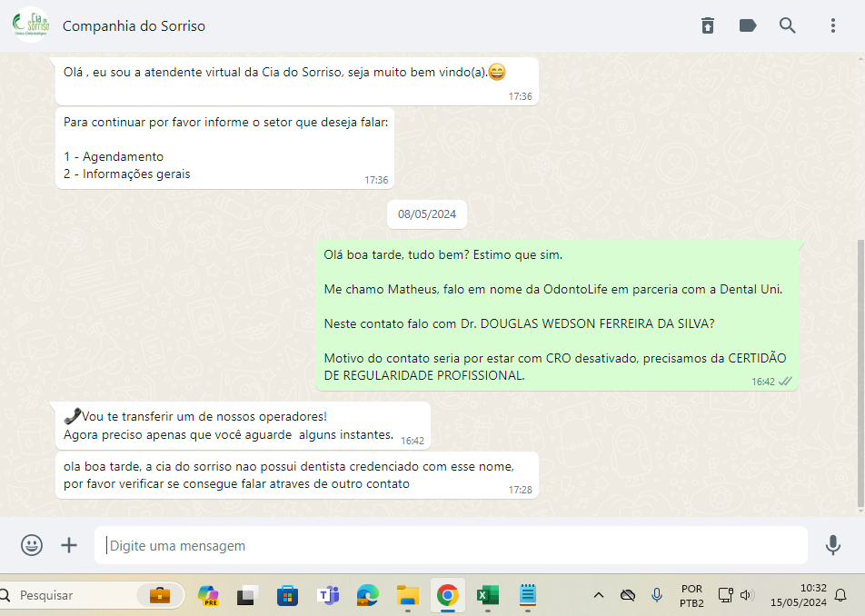The height and width of the screenshot is (616, 865).
Task: Click the double-check read receipt at 16:42
Action: pos(784,381)
